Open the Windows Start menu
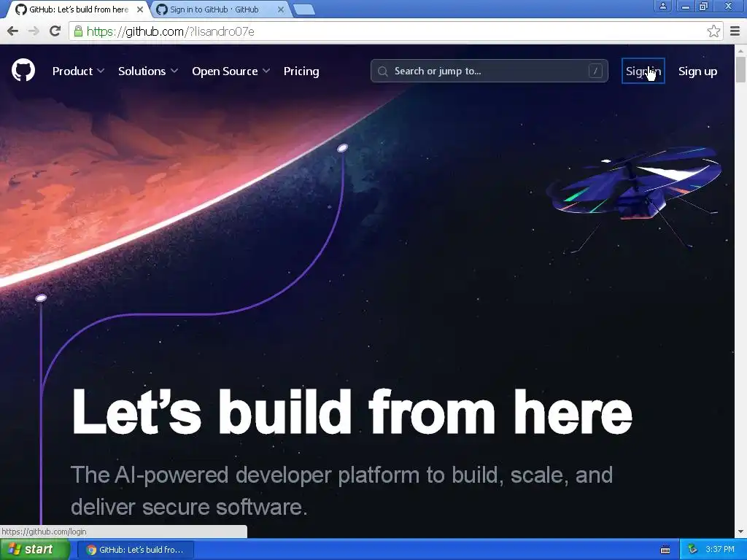The width and height of the screenshot is (747, 560). [35, 550]
